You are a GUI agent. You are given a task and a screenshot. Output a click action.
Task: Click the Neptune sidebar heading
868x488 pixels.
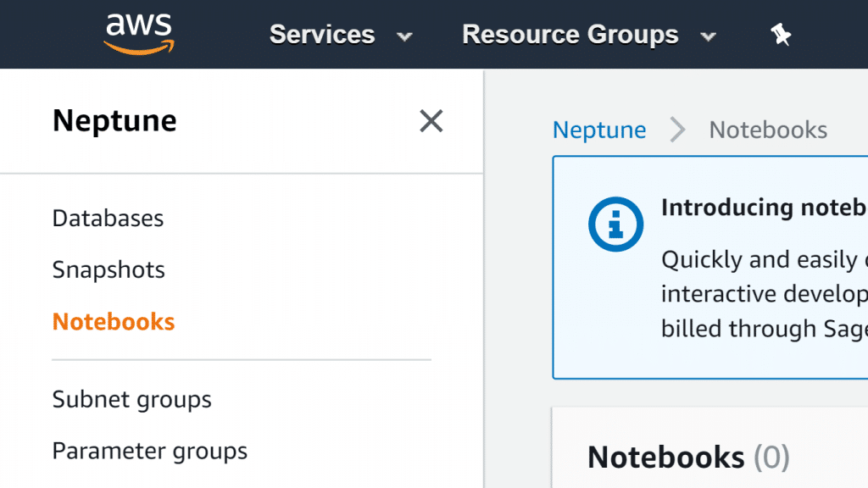(114, 121)
